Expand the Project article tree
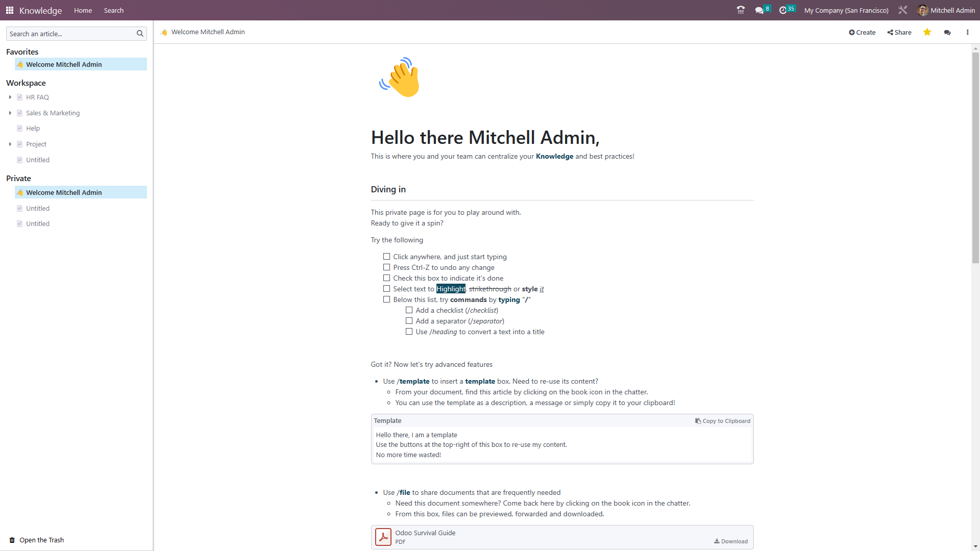 tap(10, 144)
